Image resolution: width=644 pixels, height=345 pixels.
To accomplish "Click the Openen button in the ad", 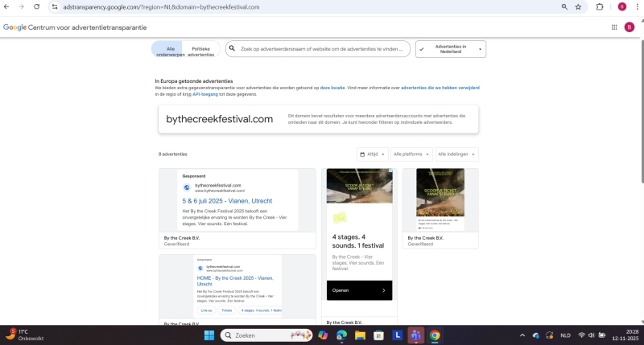I will (359, 290).
